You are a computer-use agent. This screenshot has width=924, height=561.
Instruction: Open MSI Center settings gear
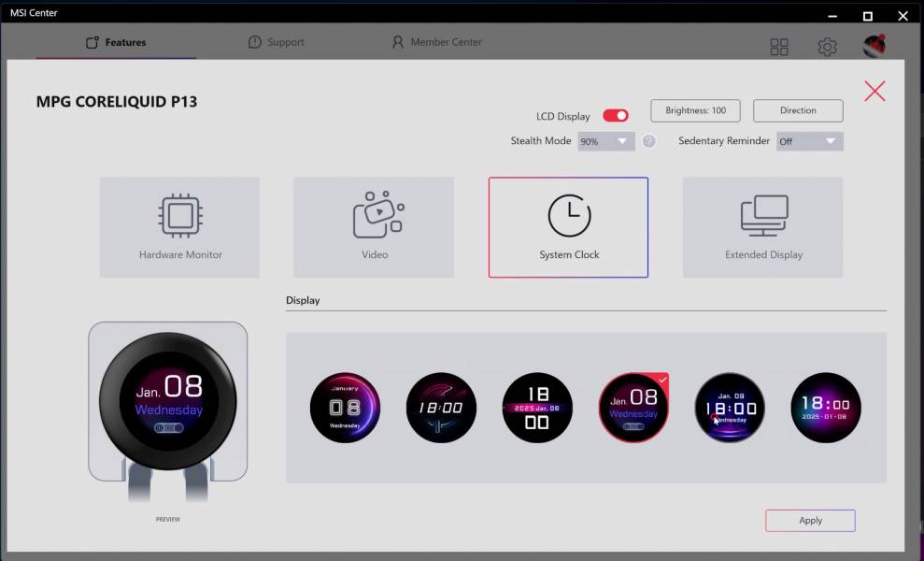[827, 47]
